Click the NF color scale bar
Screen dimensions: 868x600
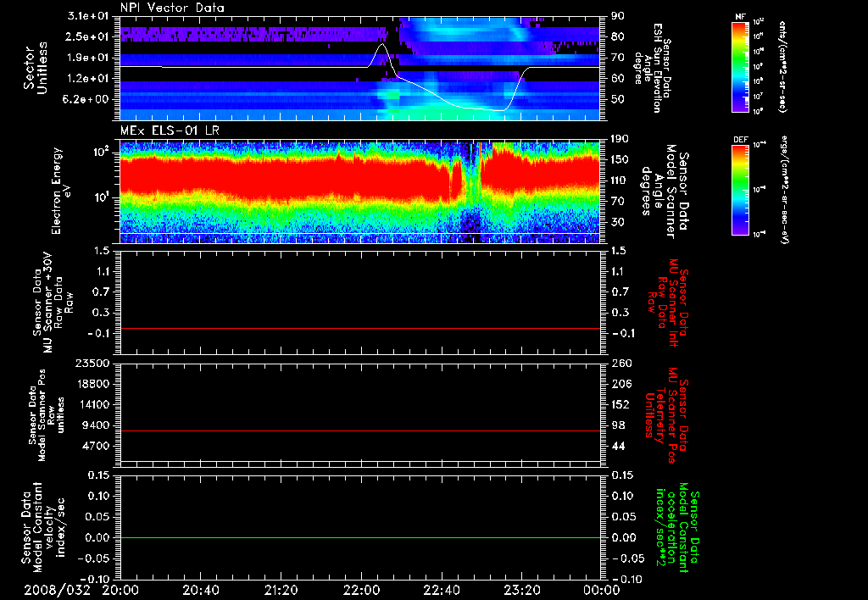pos(740,66)
